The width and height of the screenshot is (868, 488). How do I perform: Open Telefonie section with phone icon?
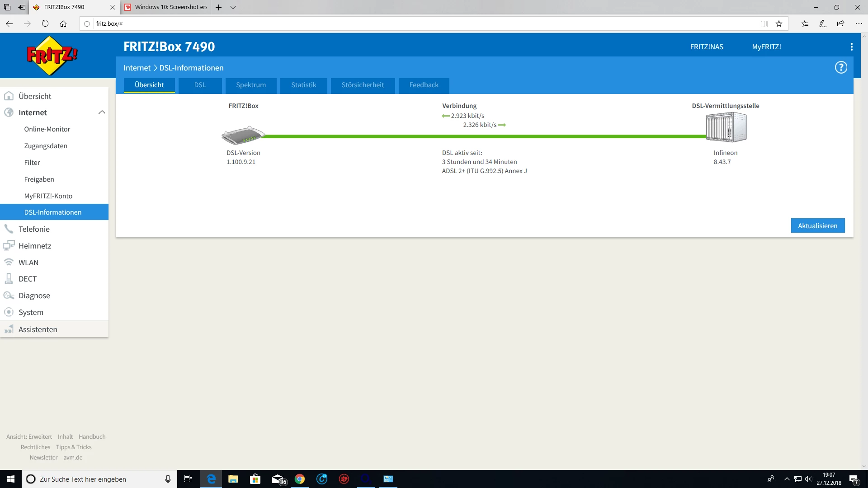click(34, 229)
